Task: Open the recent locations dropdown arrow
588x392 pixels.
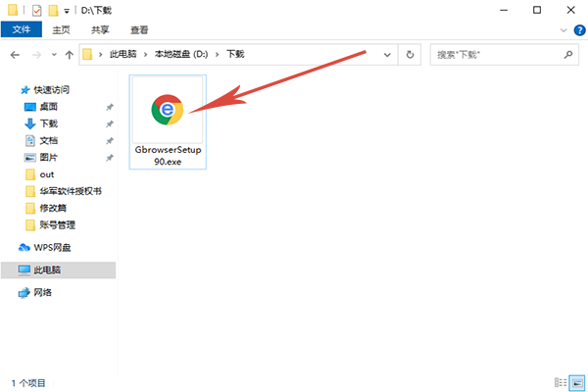Action: click(54, 55)
